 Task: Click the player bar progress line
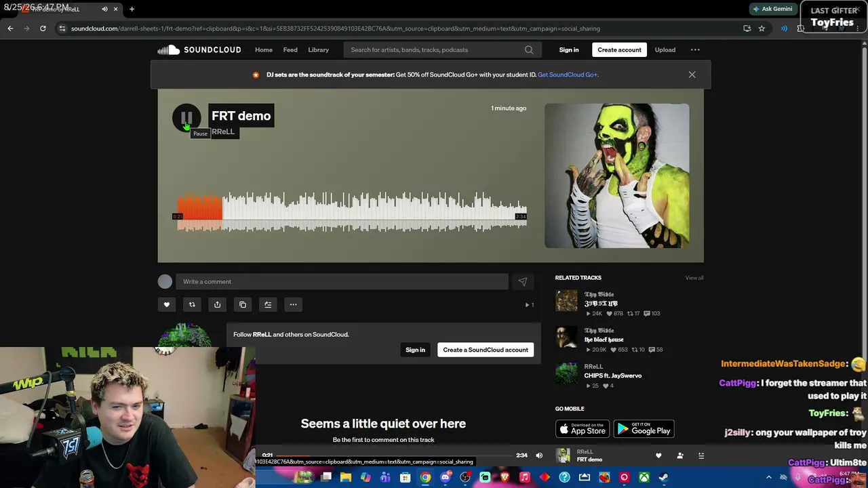[395, 455]
